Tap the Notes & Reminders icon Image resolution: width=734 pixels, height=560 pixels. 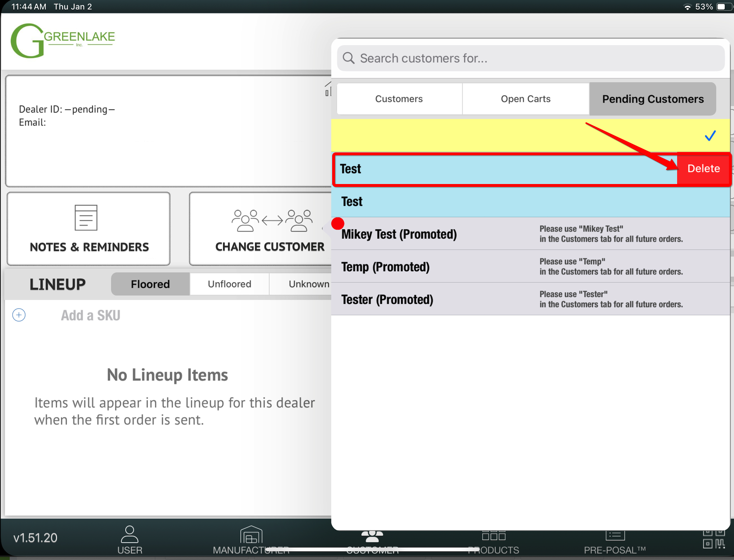pyautogui.click(x=86, y=217)
